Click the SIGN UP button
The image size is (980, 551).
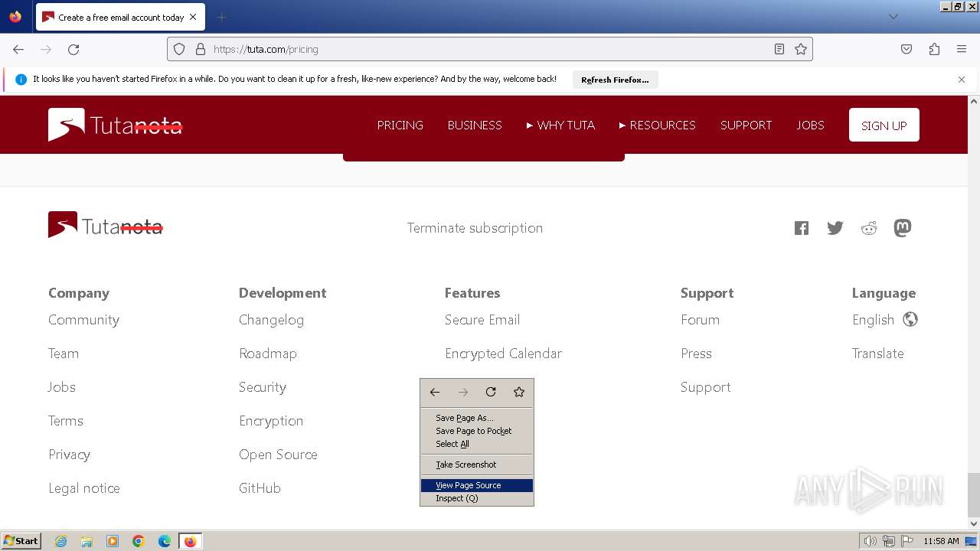coord(884,125)
